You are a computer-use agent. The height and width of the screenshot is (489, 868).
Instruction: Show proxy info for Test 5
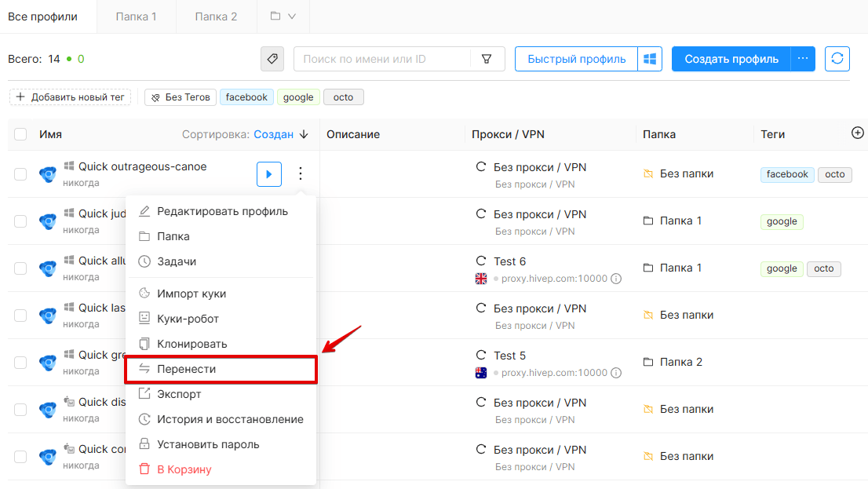(x=616, y=373)
